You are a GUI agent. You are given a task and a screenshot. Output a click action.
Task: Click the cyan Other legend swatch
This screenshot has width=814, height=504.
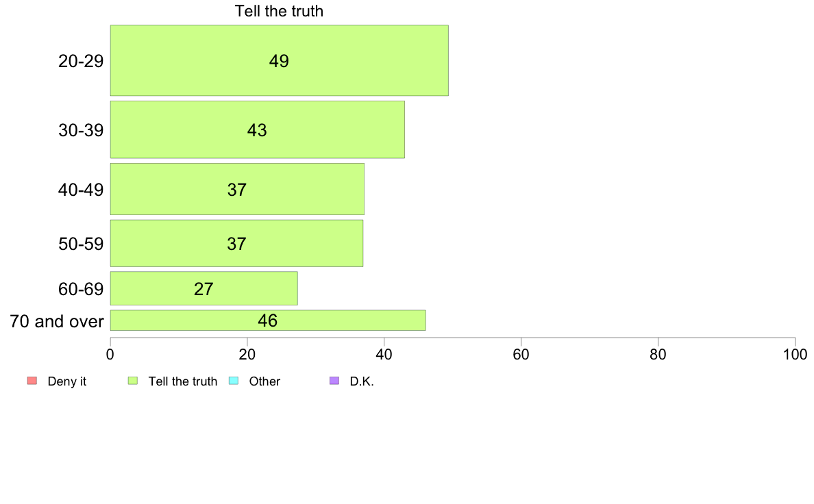click(234, 381)
